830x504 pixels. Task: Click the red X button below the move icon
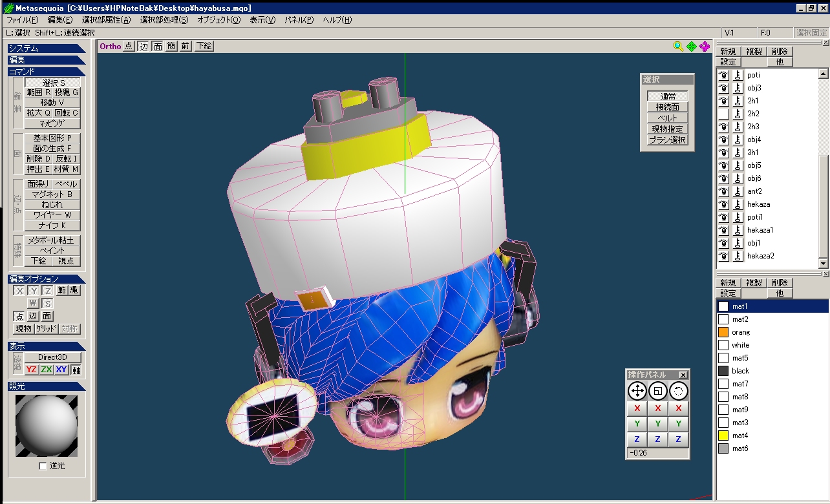pos(637,408)
